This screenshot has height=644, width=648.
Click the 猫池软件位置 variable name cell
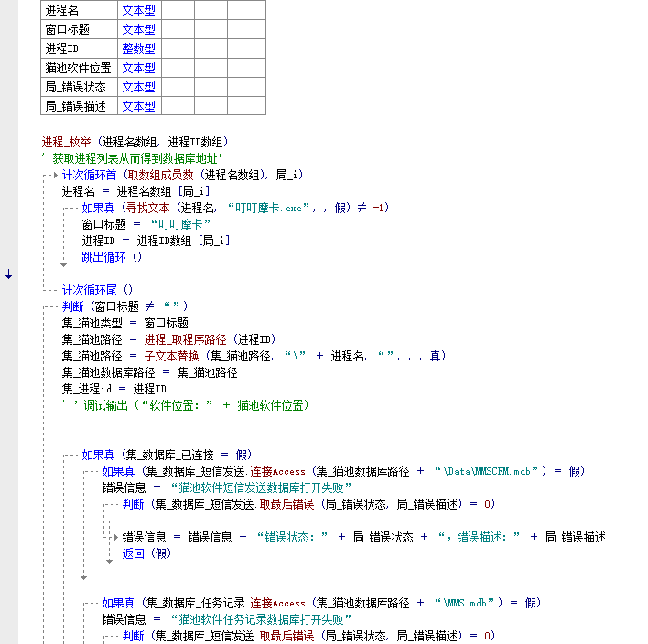[x=79, y=68]
